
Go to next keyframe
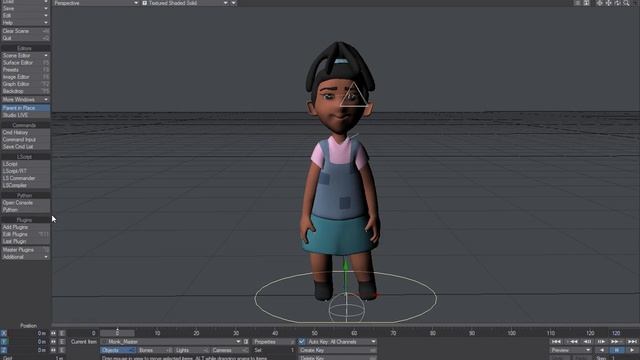(616, 342)
